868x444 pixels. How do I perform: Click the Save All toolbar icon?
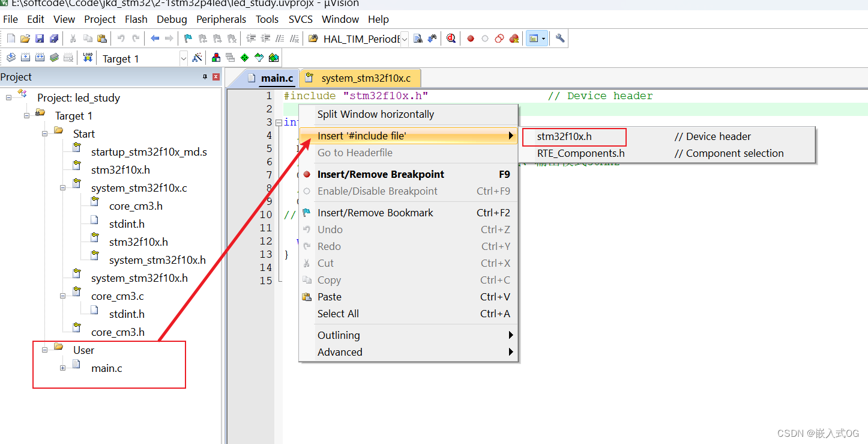(x=54, y=38)
